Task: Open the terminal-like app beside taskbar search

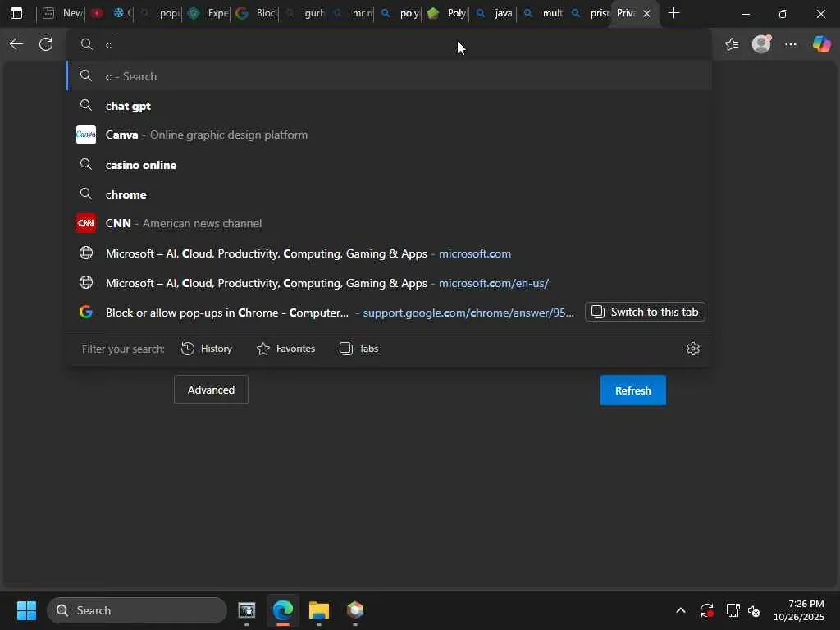Action: 246,610
